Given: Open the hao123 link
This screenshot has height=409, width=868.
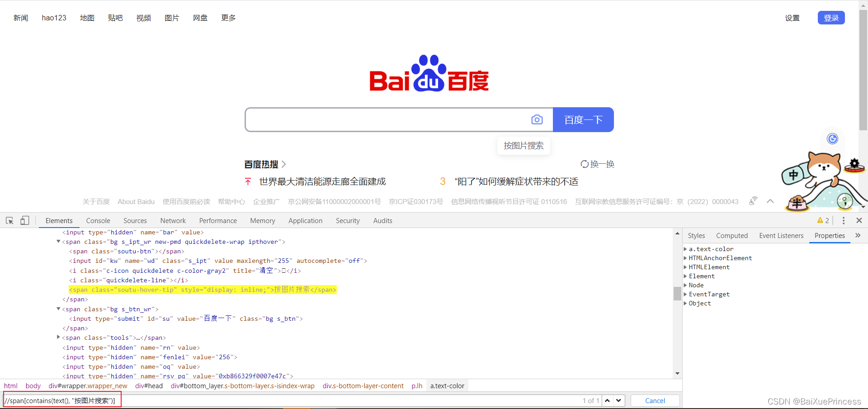Looking at the screenshot, I should point(54,18).
